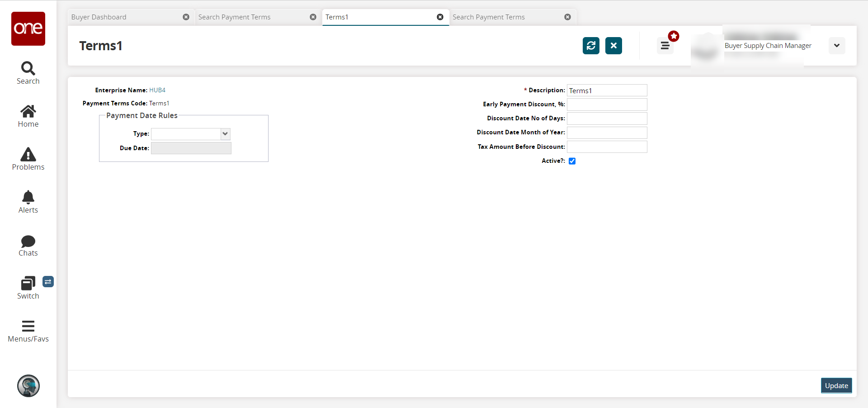This screenshot has height=408, width=868.
Task: Click the Update button
Action: tap(836, 386)
